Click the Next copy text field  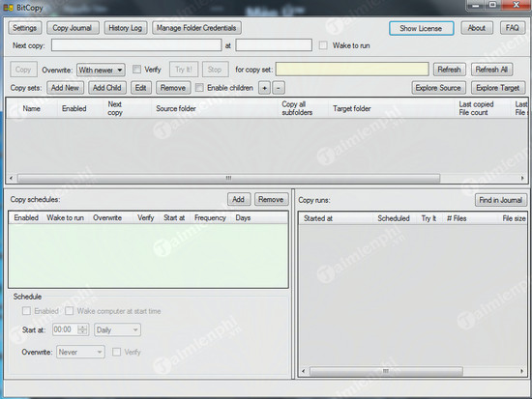(x=136, y=45)
